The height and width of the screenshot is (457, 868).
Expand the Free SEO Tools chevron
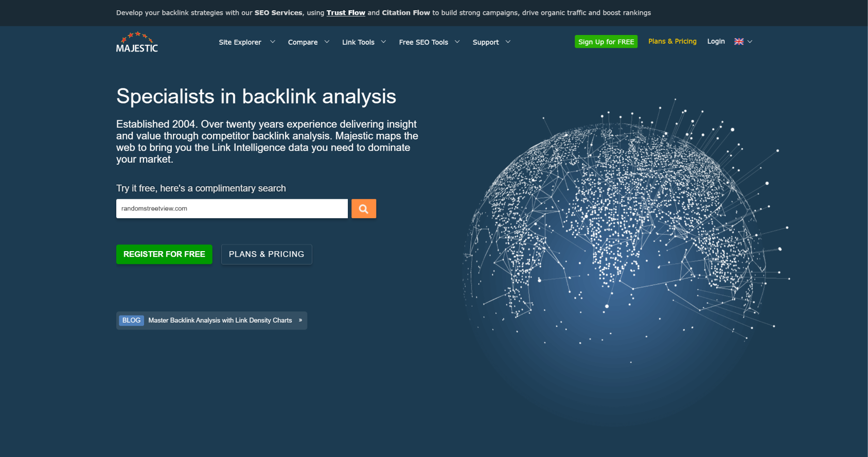click(457, 42)
